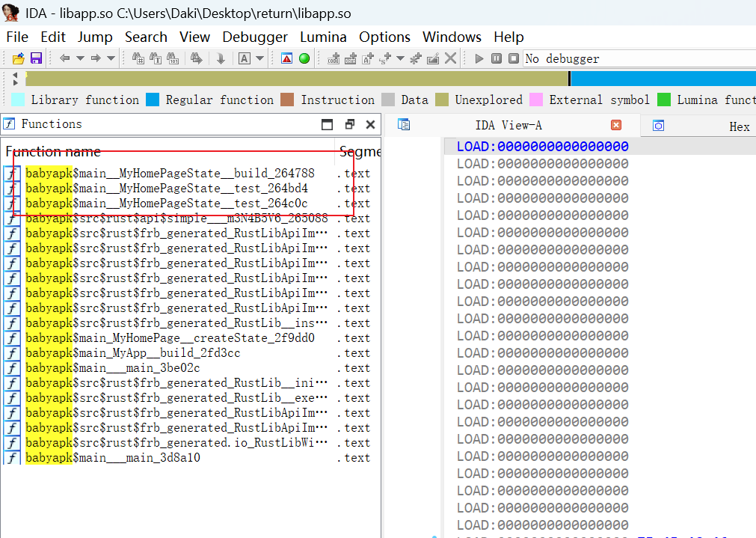
Task: Maximize the Functions panel
Action: point(327,124)
